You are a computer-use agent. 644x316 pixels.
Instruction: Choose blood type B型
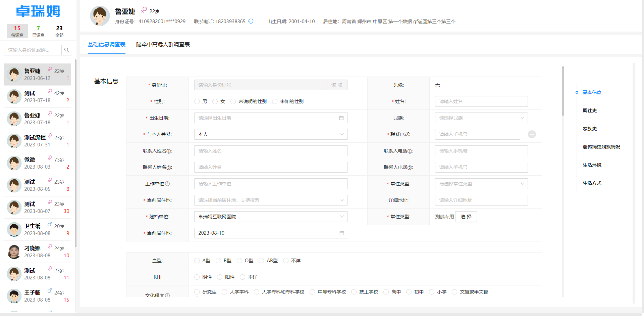(x=218, y=261)
